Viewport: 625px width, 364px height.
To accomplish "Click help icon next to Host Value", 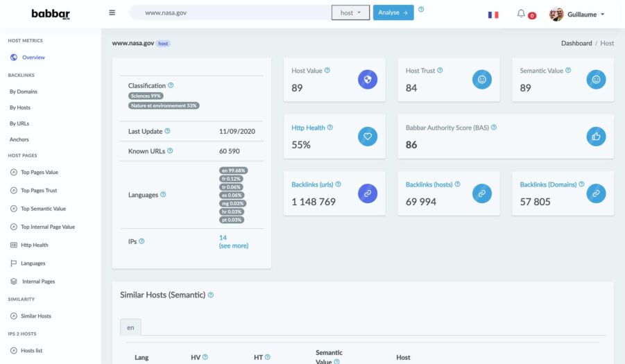I will click(x=327, y=71).
